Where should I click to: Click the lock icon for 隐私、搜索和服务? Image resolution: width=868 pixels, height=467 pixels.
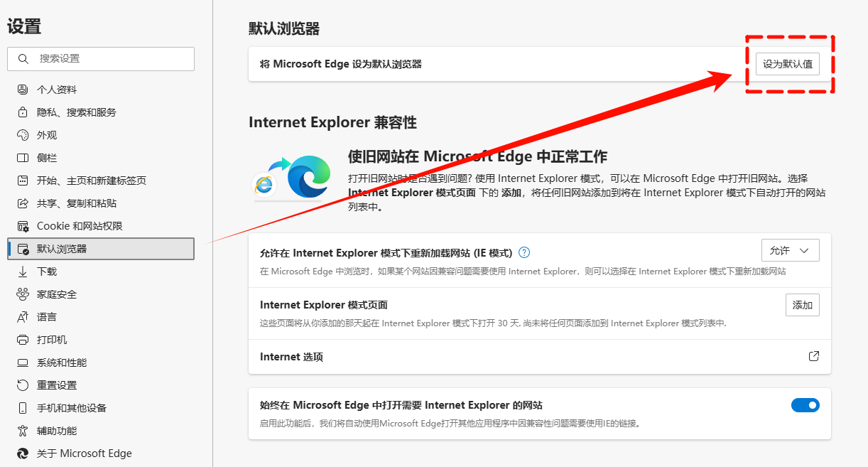23,112
